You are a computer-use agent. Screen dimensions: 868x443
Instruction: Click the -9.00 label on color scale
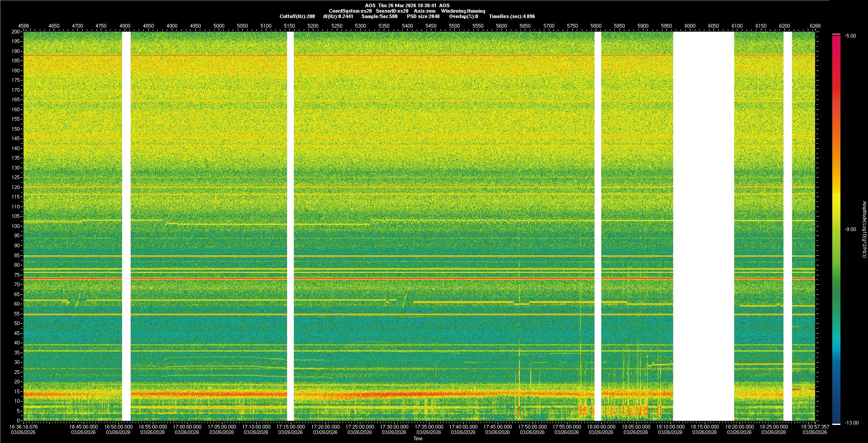pyautogui.click(x=850, y=229)
